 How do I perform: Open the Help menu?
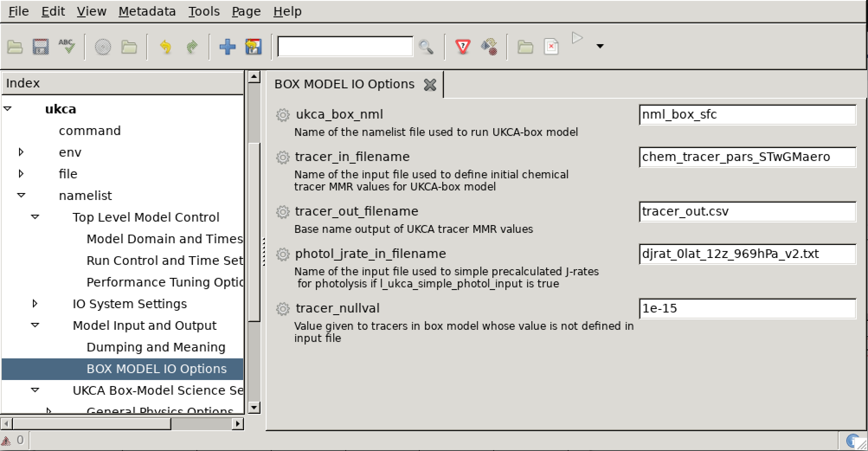[x=287, y=11]
